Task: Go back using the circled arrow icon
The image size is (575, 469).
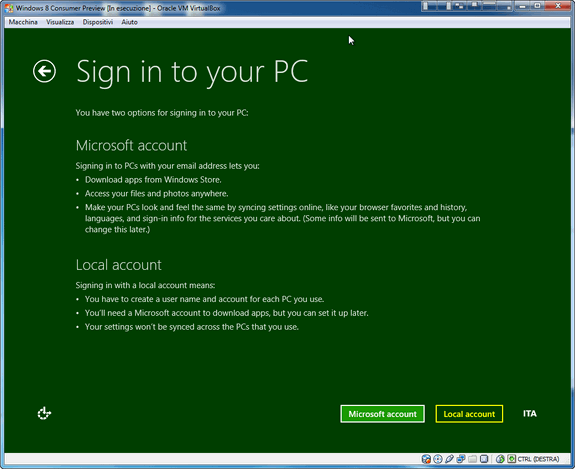Action: pyautogui.click(x=44, y=71)
